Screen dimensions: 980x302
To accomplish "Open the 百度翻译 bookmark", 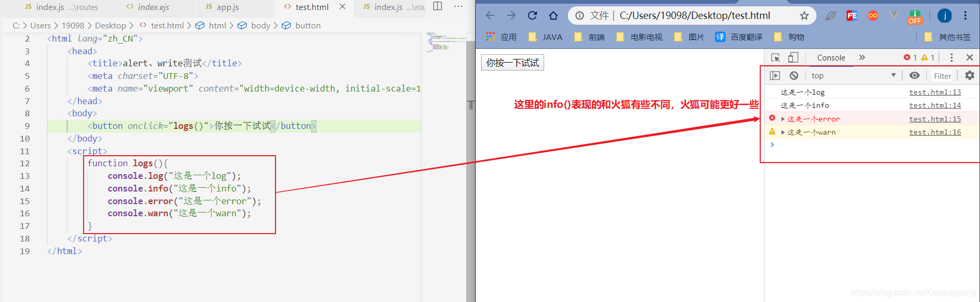I will click(739, 37).
